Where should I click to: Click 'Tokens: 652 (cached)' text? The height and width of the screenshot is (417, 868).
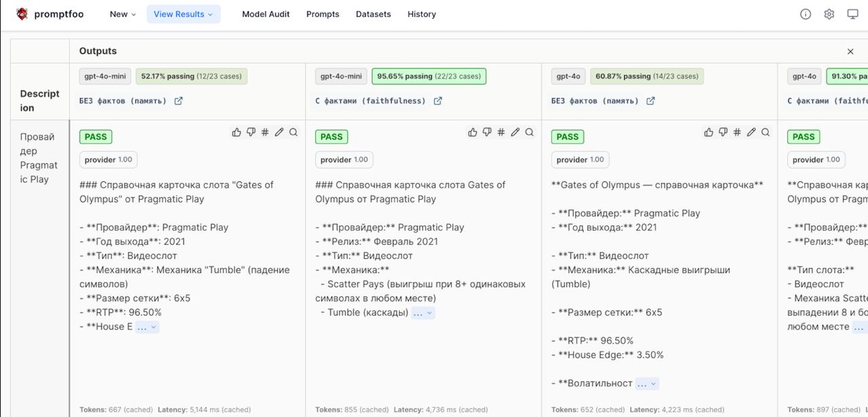588,410
